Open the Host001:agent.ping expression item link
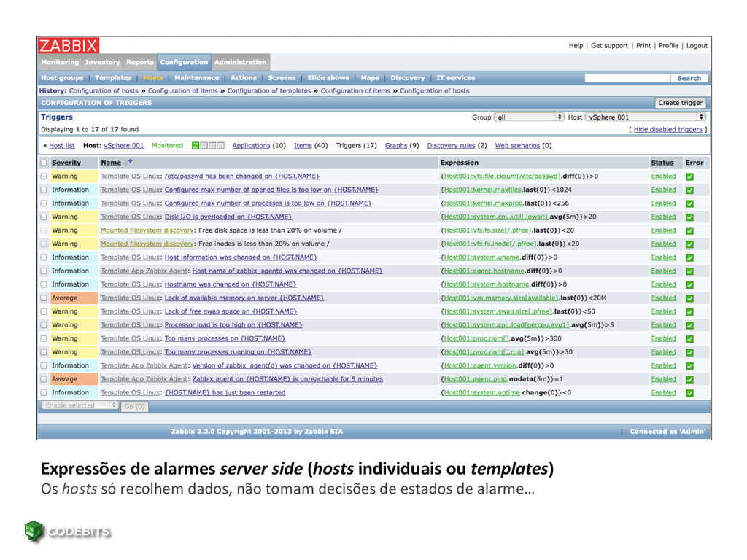747x560 pixels. 475,379
